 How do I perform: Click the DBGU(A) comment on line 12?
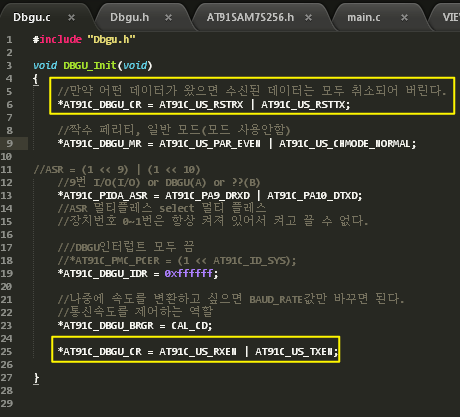pos(186,183)
